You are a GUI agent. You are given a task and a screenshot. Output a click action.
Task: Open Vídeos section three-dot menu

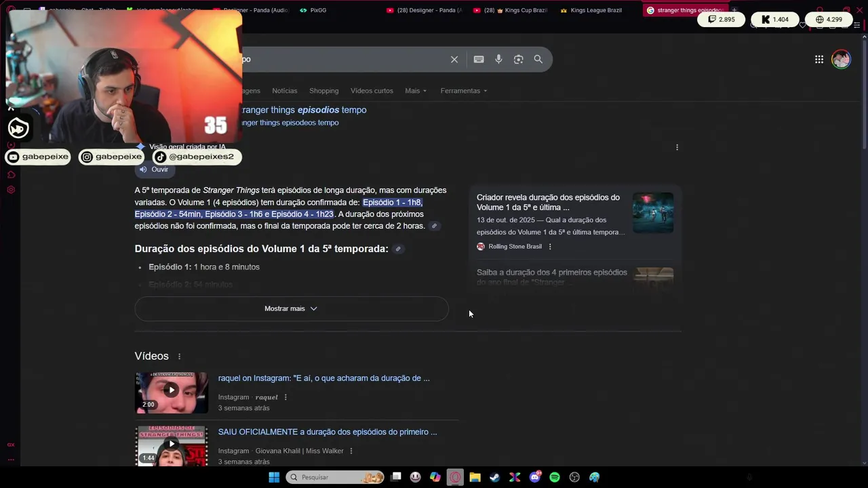[x=179, y=357]
